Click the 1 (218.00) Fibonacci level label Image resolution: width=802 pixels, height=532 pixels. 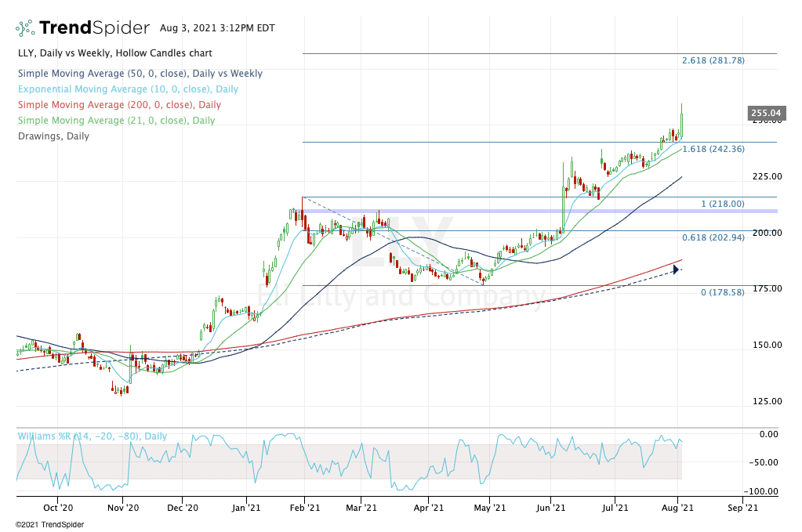[x=722, y=204]
